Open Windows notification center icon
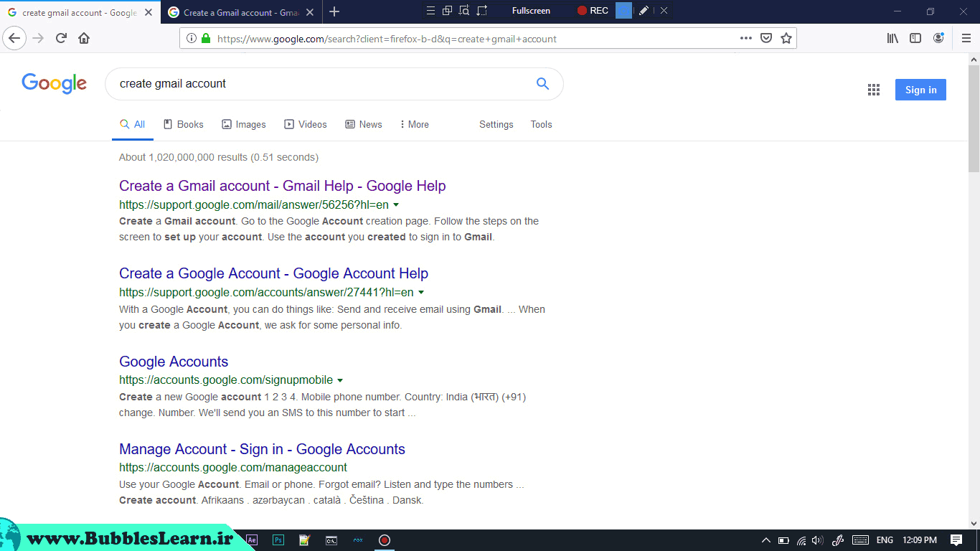Image resolution: width=980 pixels, height=551 pixels. [x=956, y=540]
